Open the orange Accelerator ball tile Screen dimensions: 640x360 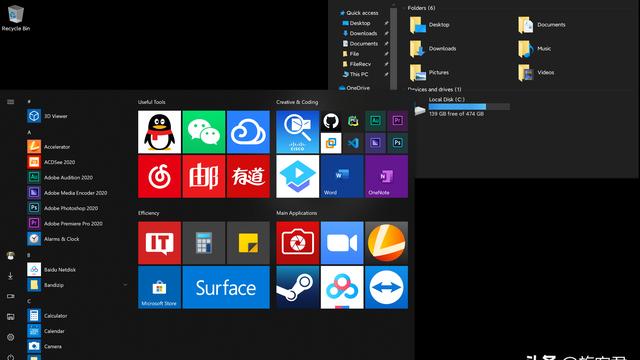click(x=387, y=243)
